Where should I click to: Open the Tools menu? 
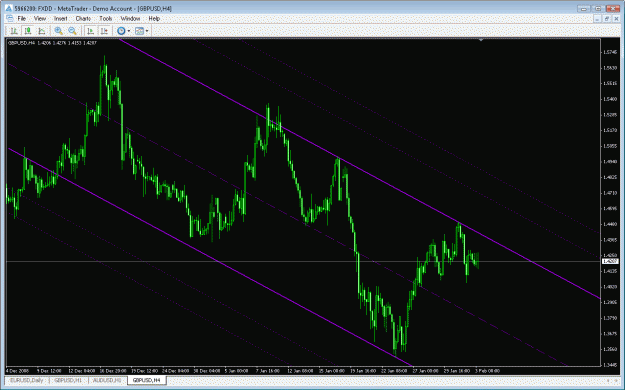point(106,18)
